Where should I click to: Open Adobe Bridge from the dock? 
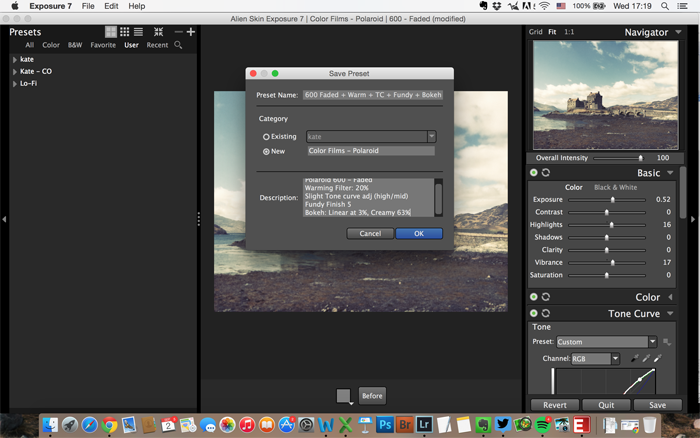pos(404,424)
